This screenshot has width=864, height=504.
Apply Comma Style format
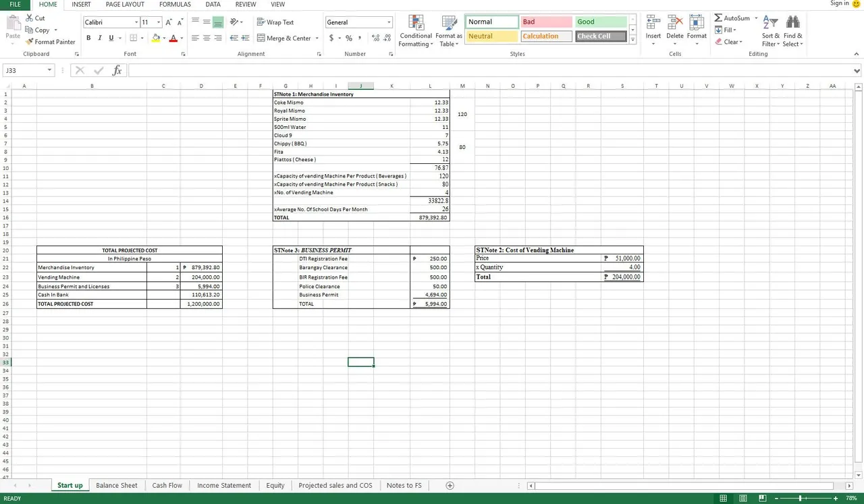(360, 38)
